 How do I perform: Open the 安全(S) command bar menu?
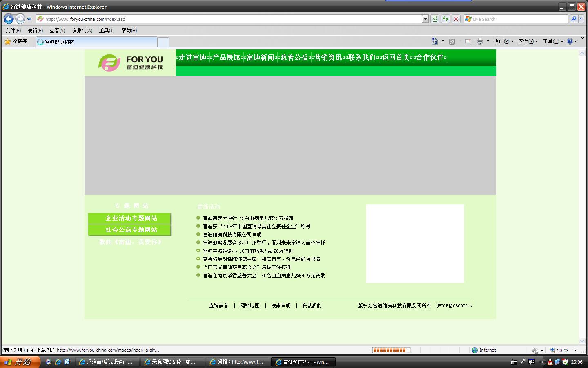pyautogui.click(x=528, y=41)
